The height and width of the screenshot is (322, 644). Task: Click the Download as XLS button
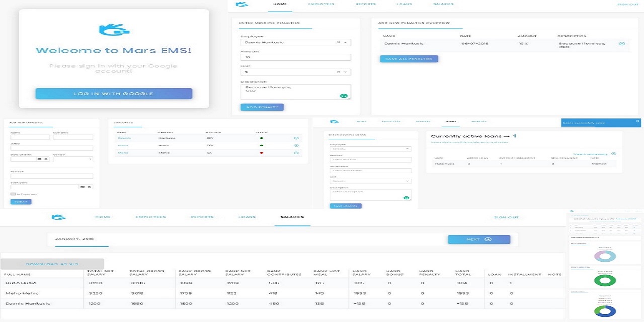[x=52, y=264]
